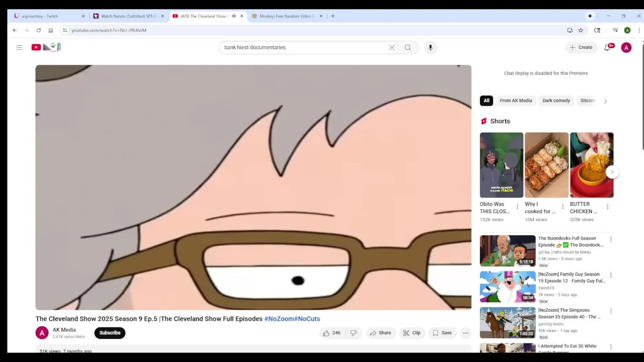Close the Watch Naruto tab

[x=162, y=16]
